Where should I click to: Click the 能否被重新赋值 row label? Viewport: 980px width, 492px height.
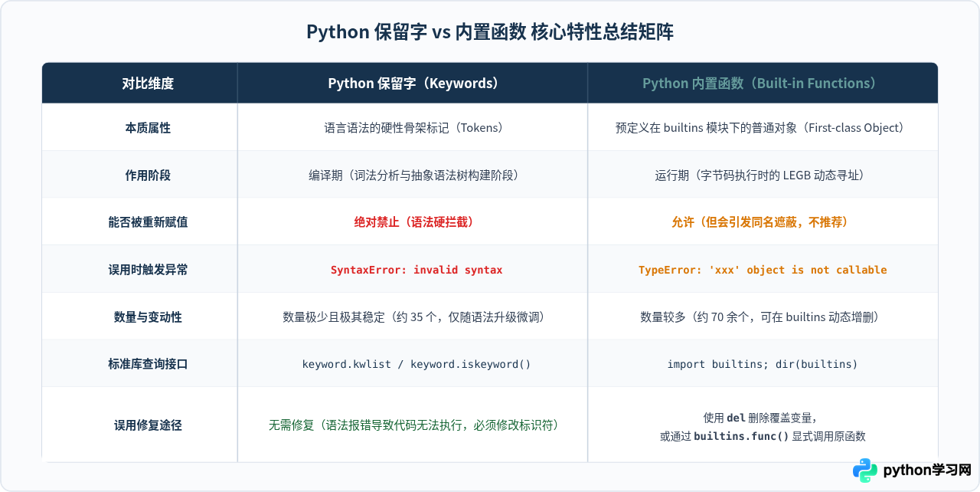[148, 222]
